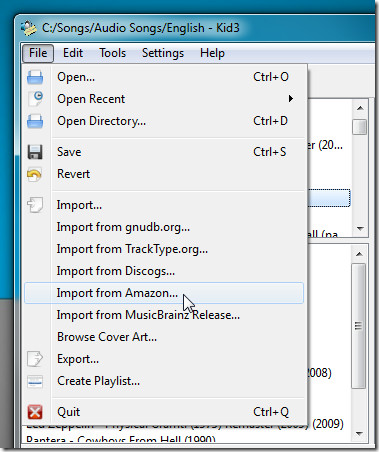Click the Save floppy disk icon
Image resolution: width=379 pixels, height=452 pixels.
(35, 152)
